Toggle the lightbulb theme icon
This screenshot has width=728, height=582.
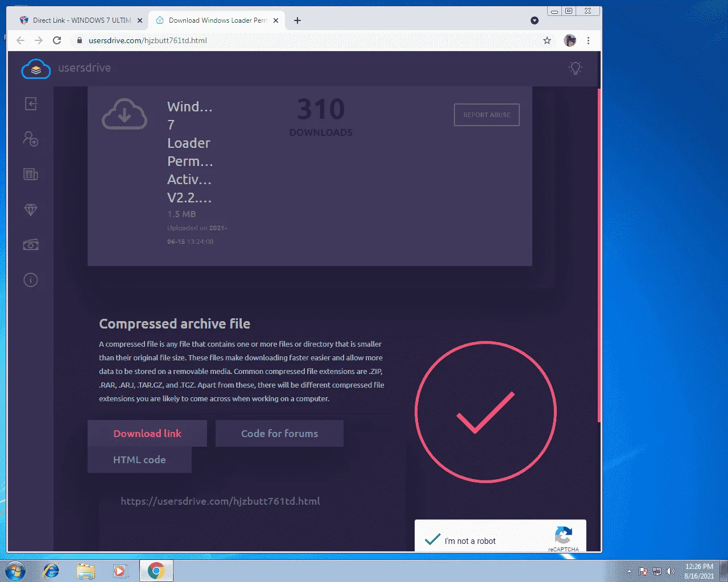point(576,68)
